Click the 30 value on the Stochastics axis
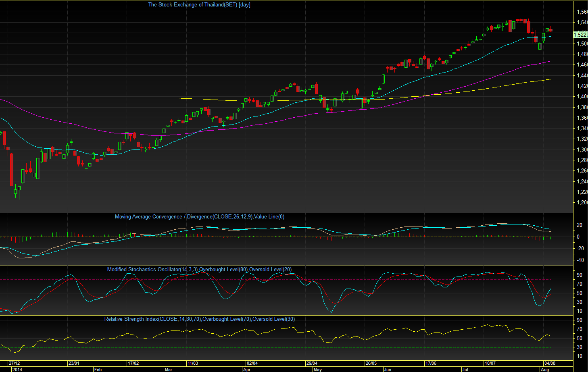The width and height of the screenshot is (588, 372). (x=580, y=302)
